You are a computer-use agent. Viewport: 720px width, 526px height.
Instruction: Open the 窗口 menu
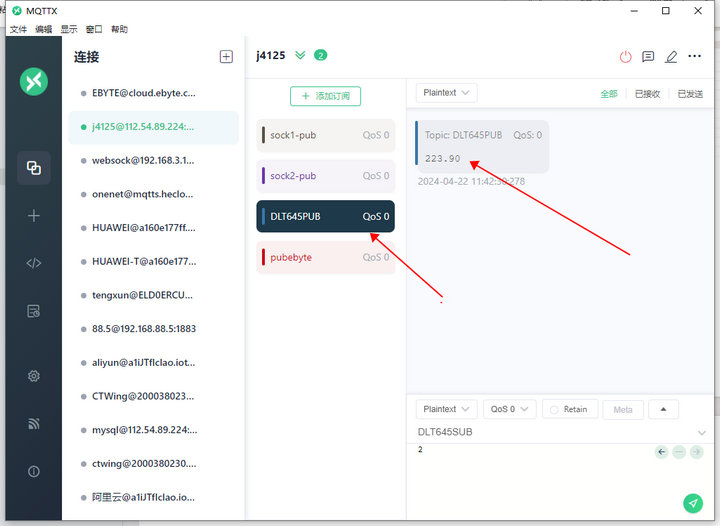click(94, 30)
